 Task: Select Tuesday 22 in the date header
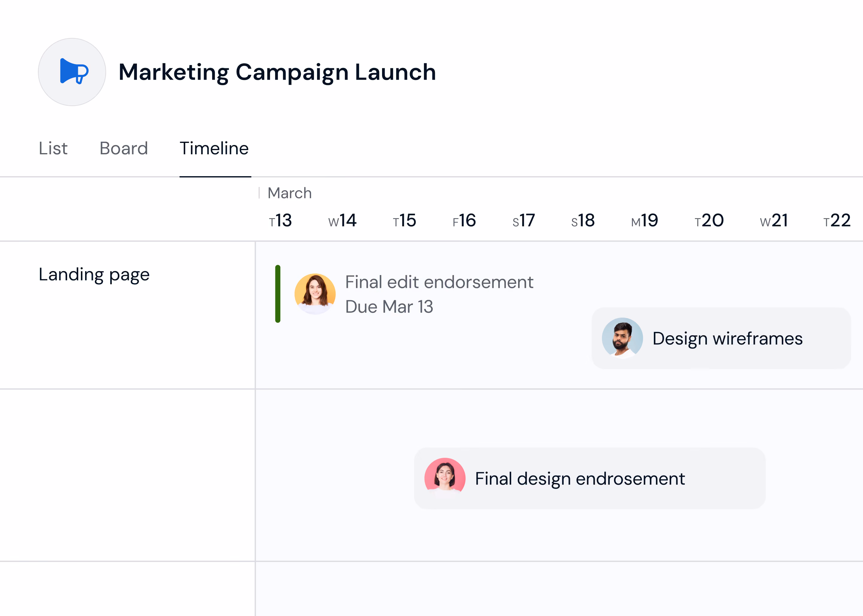pyautogui.click(x=837, y=221)
